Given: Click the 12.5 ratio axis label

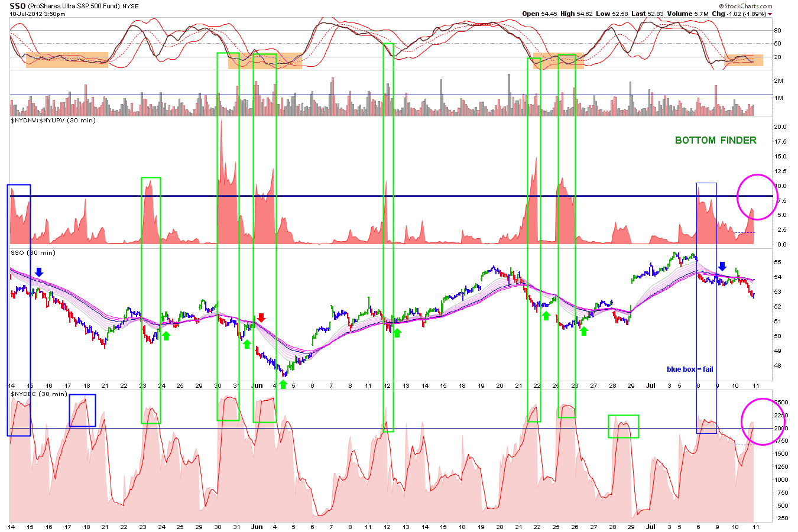Looking at the screenshot, I should click(780, 171).
